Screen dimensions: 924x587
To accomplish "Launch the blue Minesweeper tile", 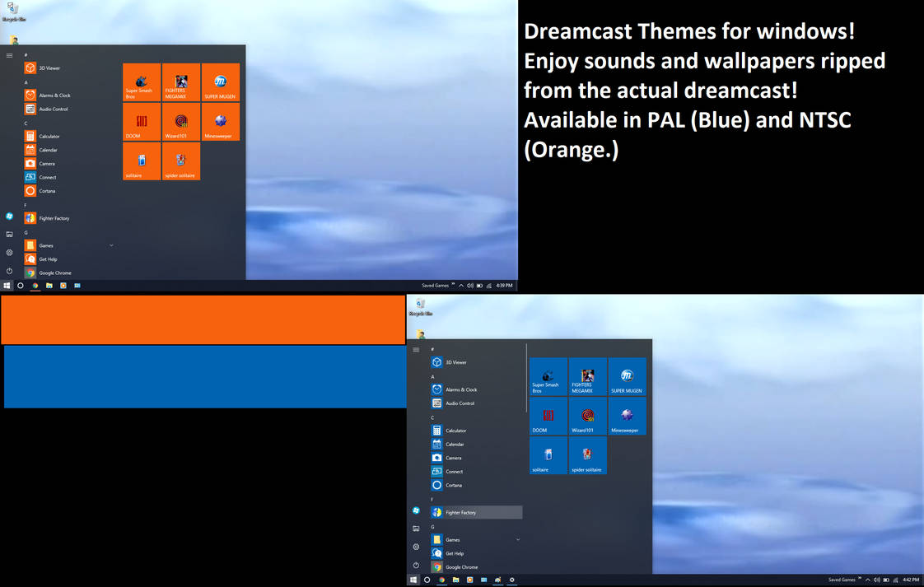I will click(627, 416).
